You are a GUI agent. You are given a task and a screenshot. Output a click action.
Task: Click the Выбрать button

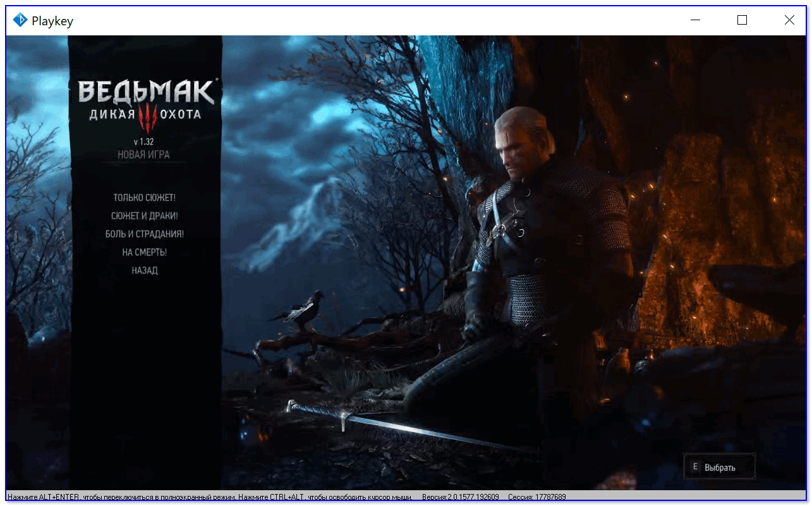[719, 467]
